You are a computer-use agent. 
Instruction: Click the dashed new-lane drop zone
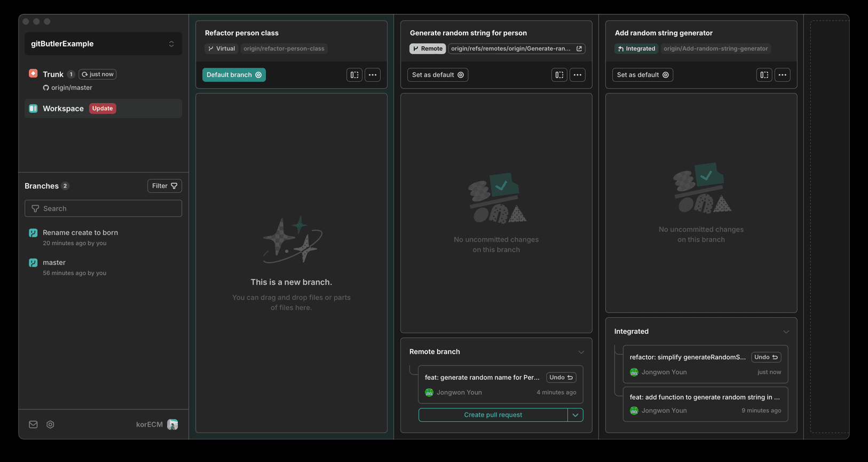pyautogui.click(x=830, y=227)
